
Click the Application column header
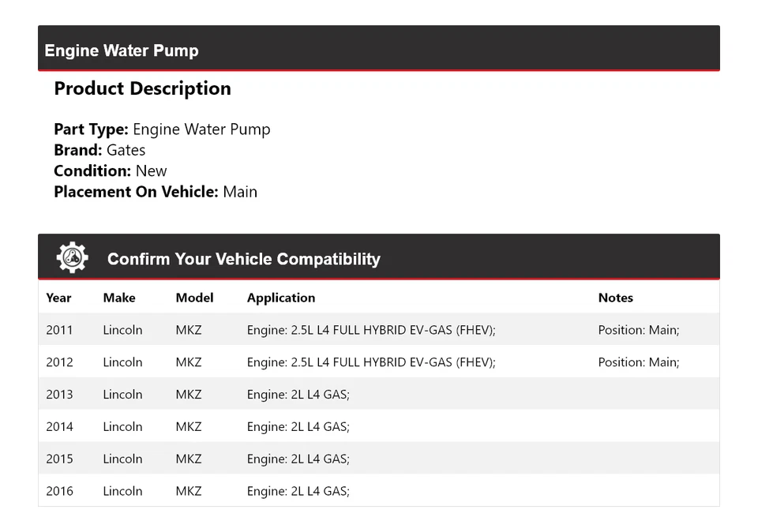(x=281, y=298)
